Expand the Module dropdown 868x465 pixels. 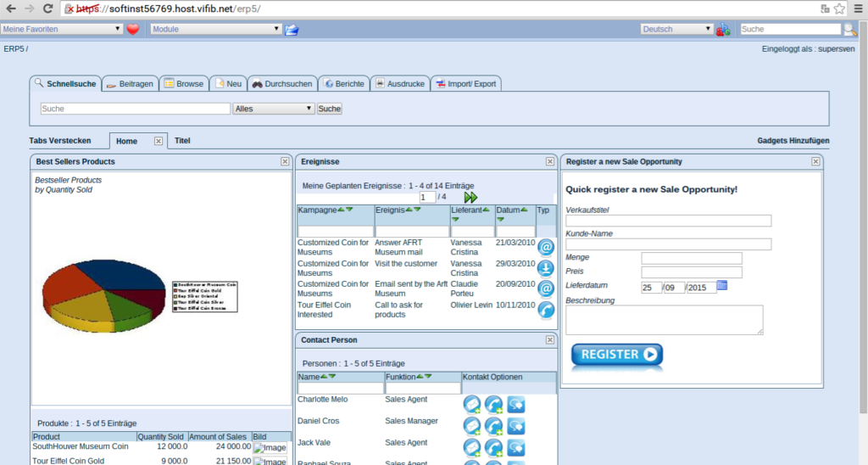[216, 29]
